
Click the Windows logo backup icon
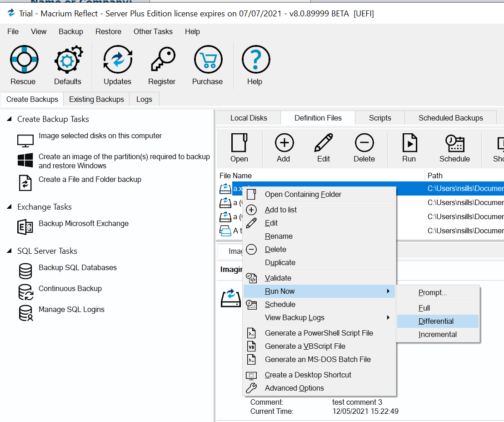pos(25,160)
